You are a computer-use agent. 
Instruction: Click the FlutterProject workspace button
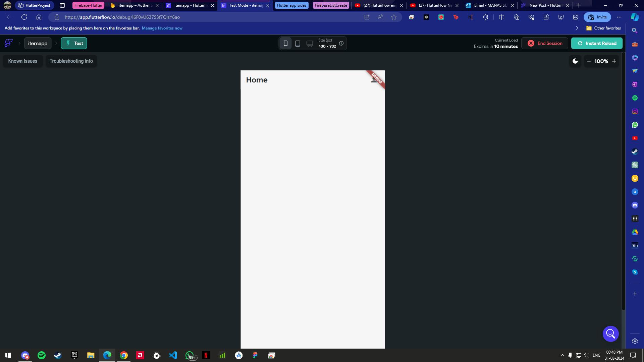coord(35,5)
